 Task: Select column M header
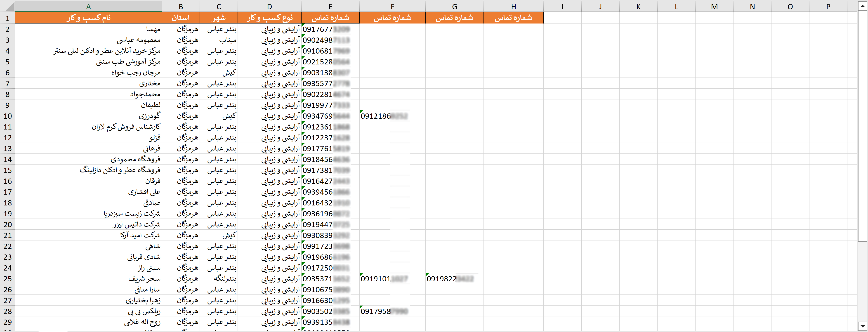coord(714,6)
